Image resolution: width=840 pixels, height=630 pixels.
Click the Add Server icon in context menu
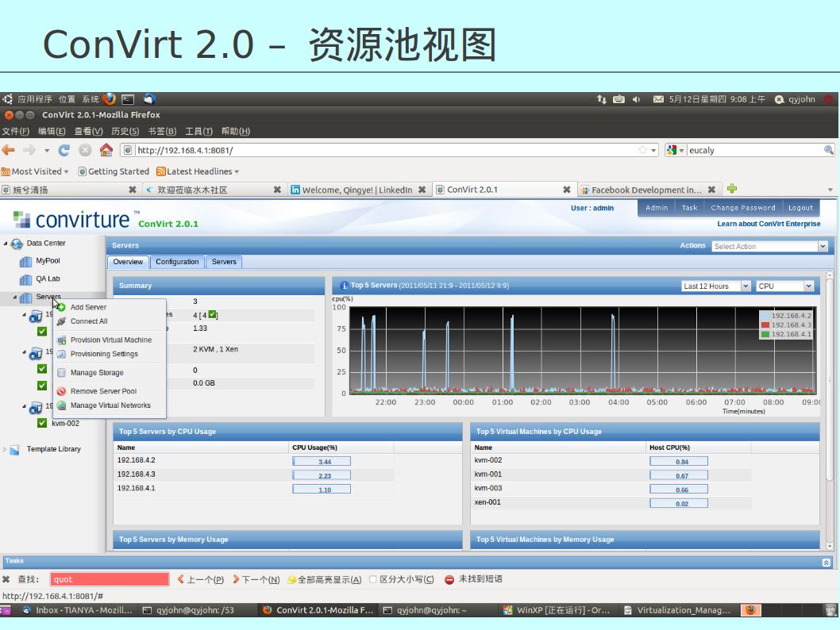pyautogui.click(x=61, y=307)
